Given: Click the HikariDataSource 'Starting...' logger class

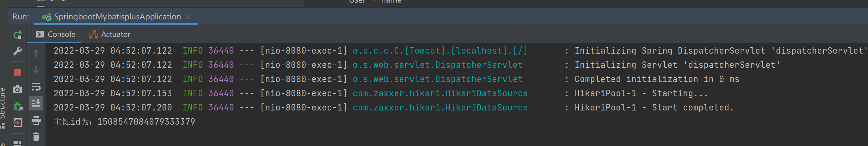Looking at the screenshot, I should click(440, 93).
